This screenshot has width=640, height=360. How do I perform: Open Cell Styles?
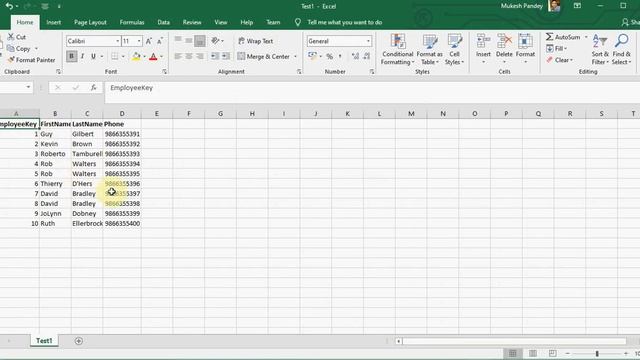point(454,49)
